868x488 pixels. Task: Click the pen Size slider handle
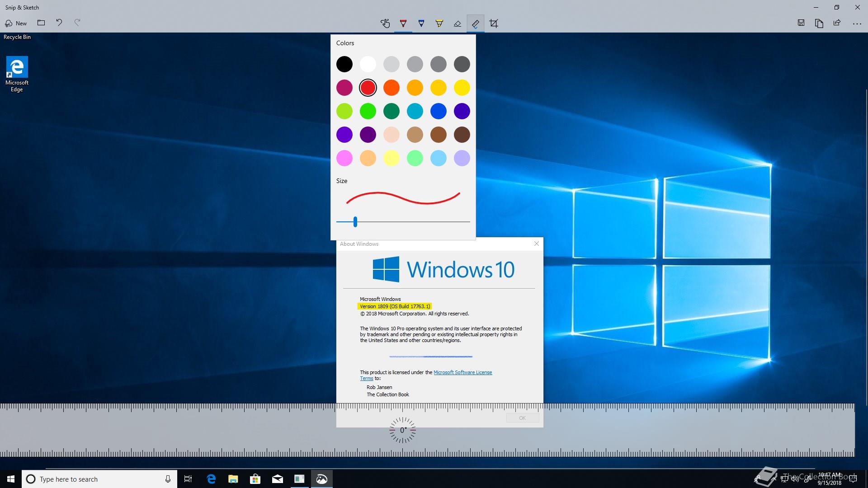coord(355,222)
